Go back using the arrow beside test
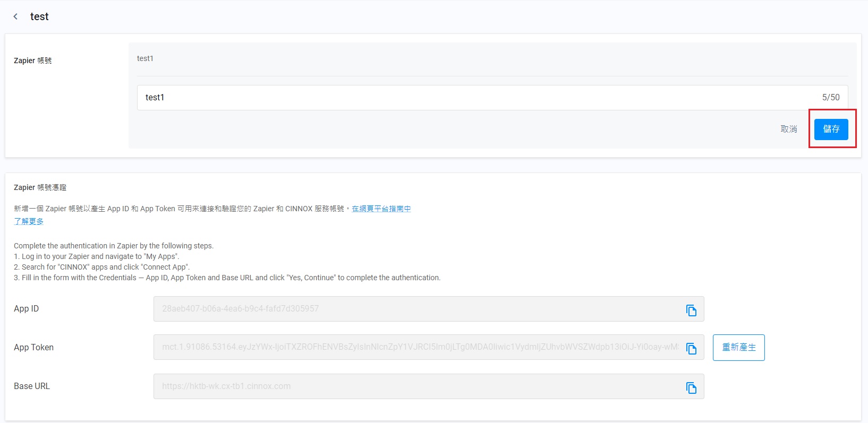This screenshot has width=868, height=423. point(15,16)
